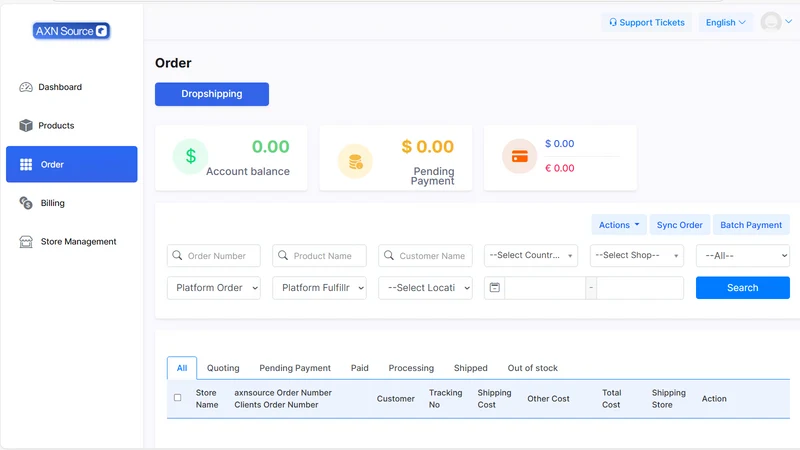Open the English language dropdown
This screenshot has height=450, width=800.
tap(726, 22)
